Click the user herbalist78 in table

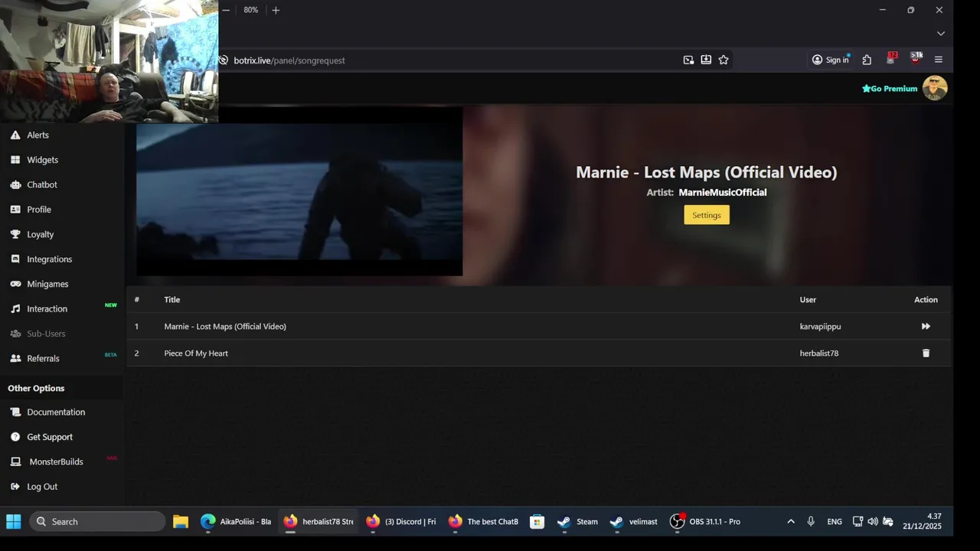click(x=819, y=354)
